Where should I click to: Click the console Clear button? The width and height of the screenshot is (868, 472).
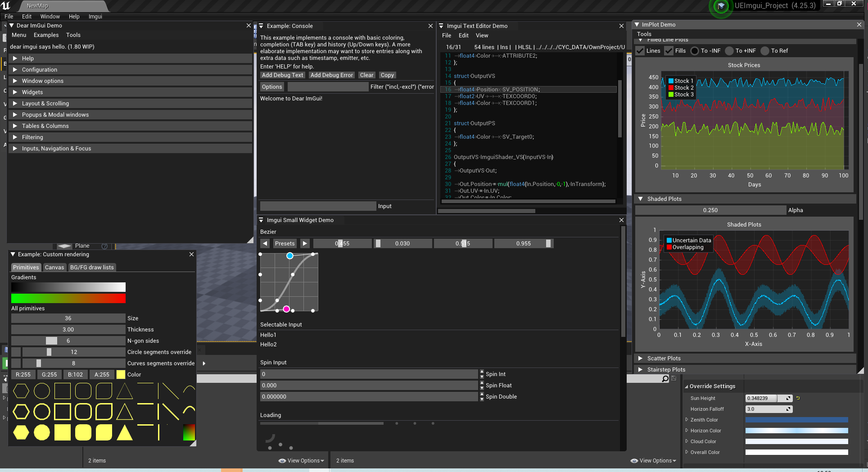[366, 75]
